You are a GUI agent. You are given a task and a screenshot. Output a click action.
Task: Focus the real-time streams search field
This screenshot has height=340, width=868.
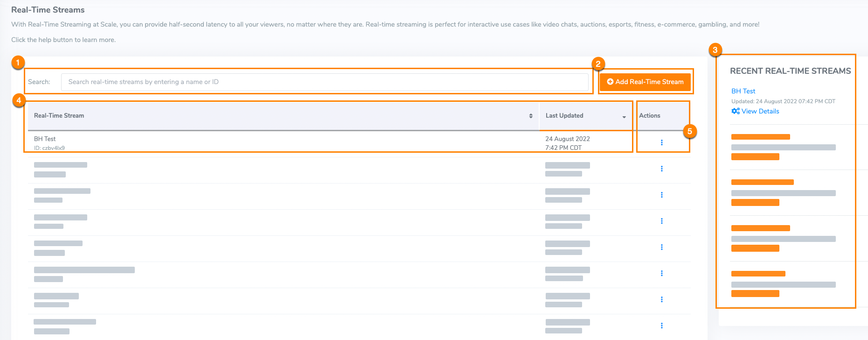325,82
